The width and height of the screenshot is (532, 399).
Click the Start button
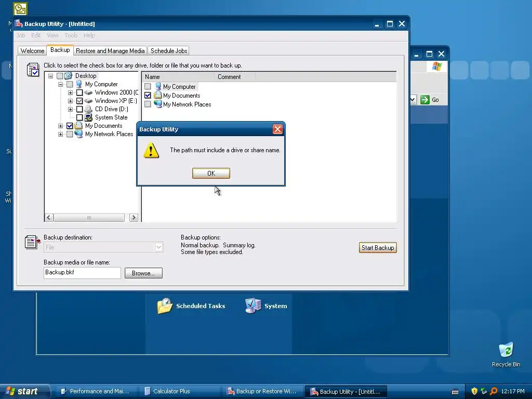(24, 391)
